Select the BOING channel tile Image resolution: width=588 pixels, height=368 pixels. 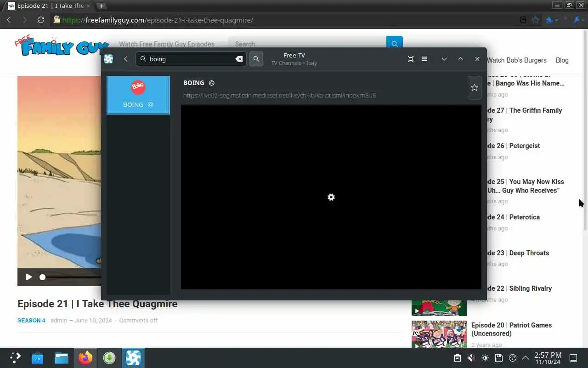[138, 95]
